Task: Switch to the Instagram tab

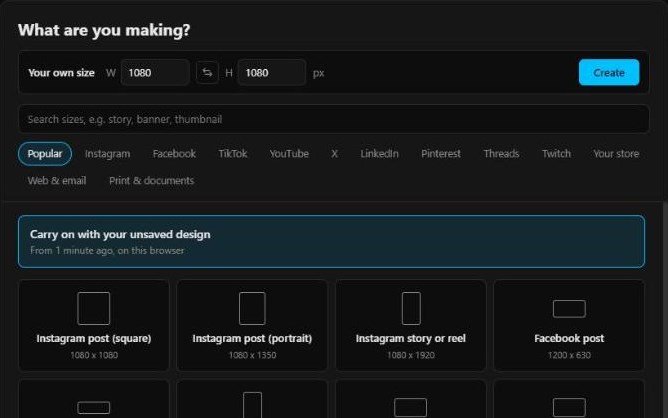Action: pos(107,153)
